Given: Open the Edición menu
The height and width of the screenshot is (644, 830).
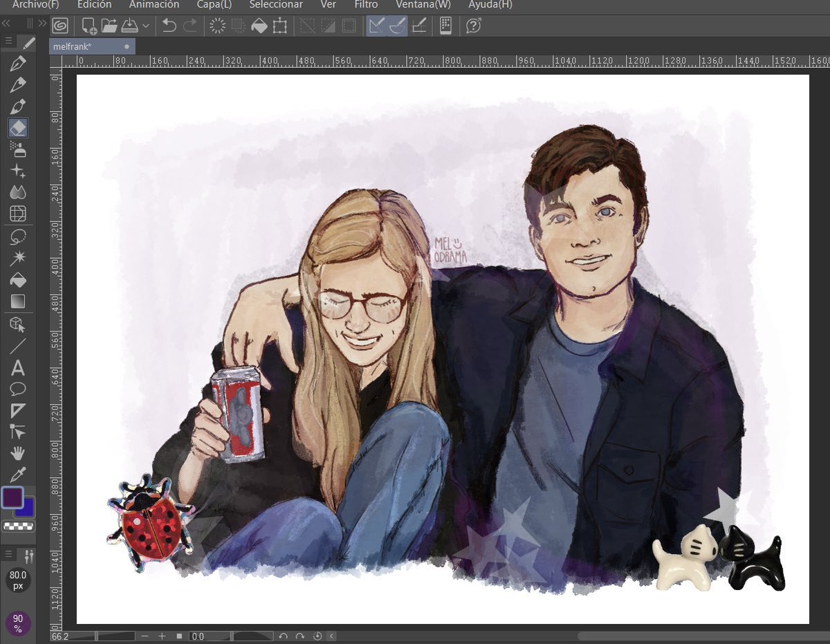Looking at the screenshot, I should pos(94,5).
